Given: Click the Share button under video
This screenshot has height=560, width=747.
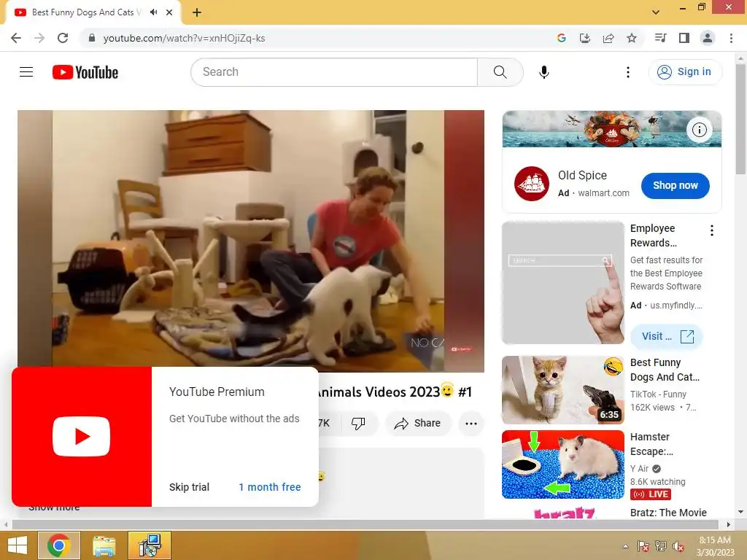Looking at the screenshot, I should (417, 423).
